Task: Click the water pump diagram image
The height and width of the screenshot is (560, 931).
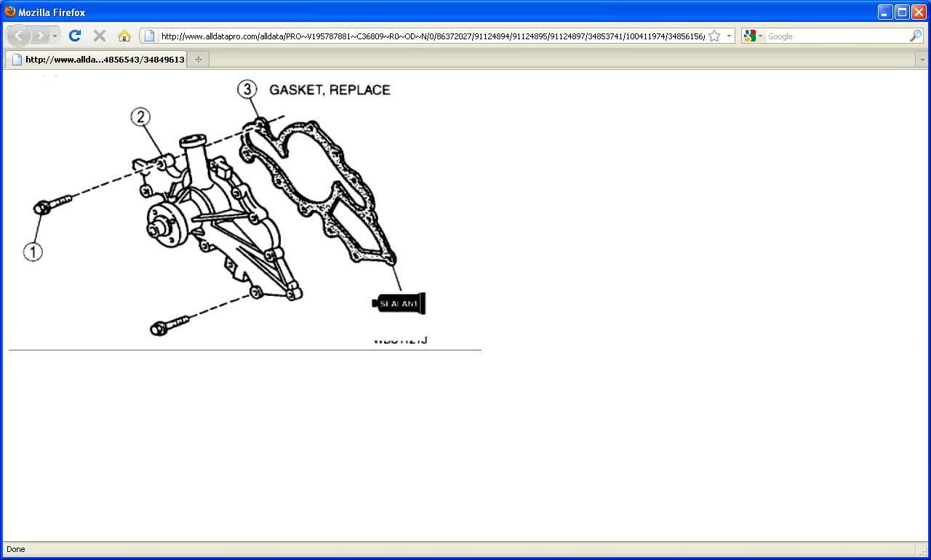Action: (225, 211)
